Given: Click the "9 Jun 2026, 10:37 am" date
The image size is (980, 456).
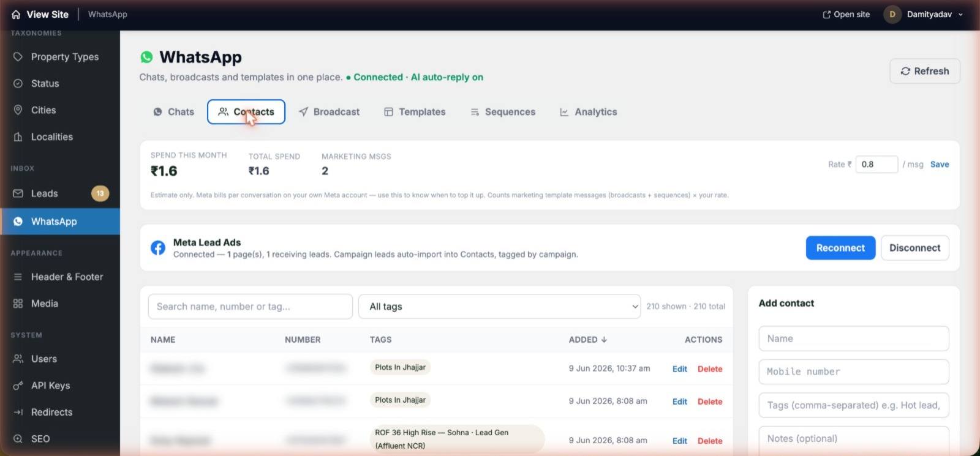Looking at the screenshot, I should click(x=609, y=368).
